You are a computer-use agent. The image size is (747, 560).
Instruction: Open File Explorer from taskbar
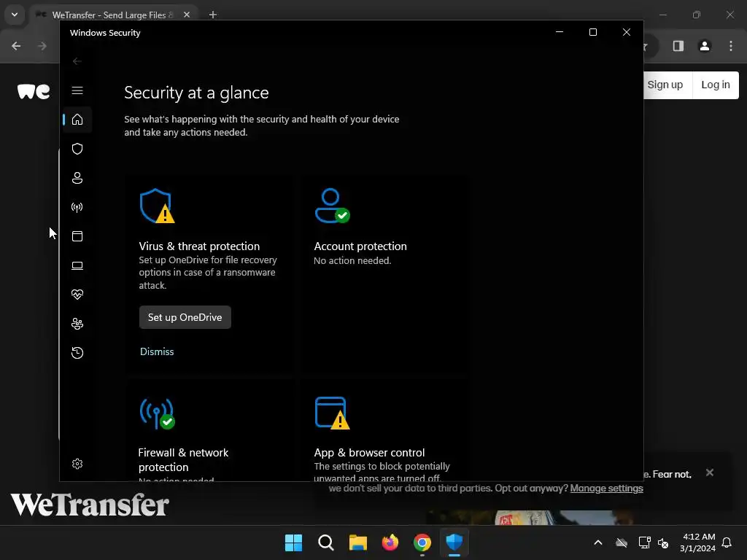[357, 542]
